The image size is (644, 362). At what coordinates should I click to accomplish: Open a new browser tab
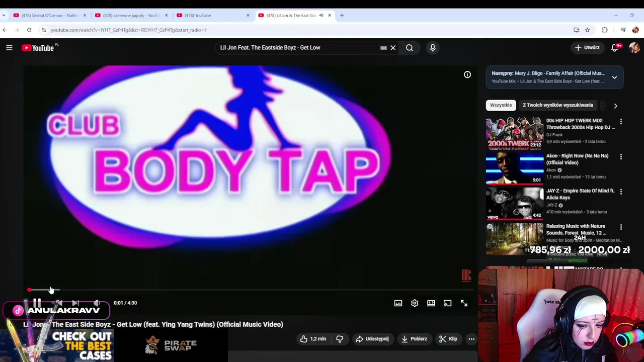(x=342, y=16)
